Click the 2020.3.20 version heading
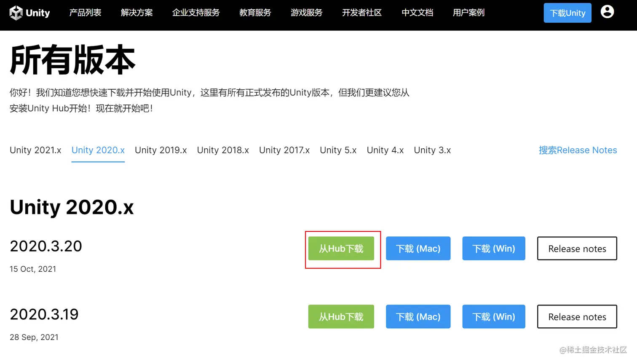The height and width of the screenshot is (364, 637). 46,246
